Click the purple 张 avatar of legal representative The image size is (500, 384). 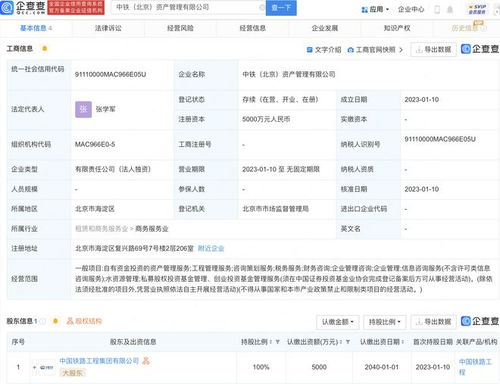tap(83, 109)
